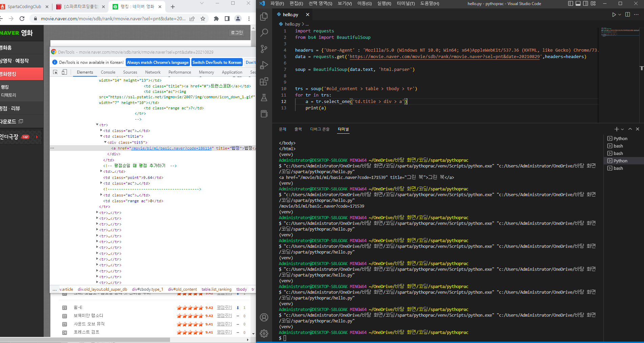Viewport: 644px width, 343px height.
Task: Toggle the Chrome side panel
Action: 227,19
